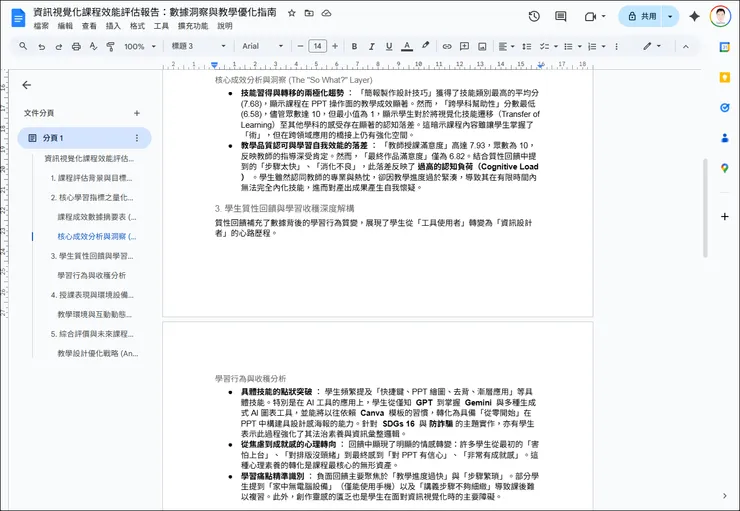Image resolution: width=740 pixels, height=511 pixels.
Task: Open the 編輯 menu
Action: [65, 26]
